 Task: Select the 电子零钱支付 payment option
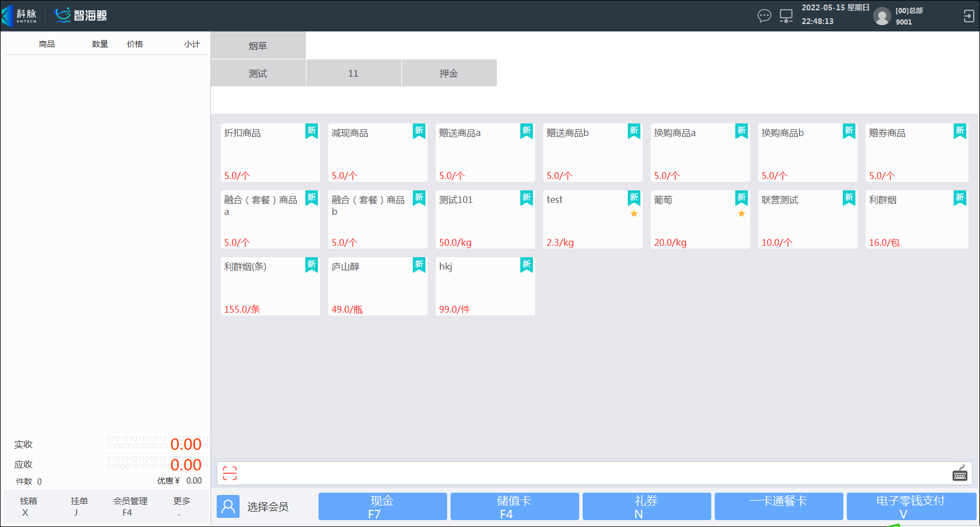(910, 506)
